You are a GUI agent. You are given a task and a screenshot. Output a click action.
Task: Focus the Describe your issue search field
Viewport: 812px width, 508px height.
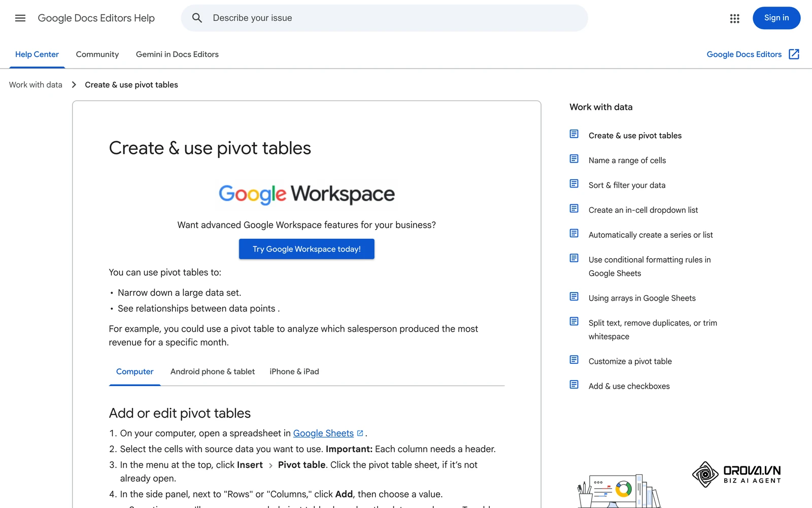384,18
